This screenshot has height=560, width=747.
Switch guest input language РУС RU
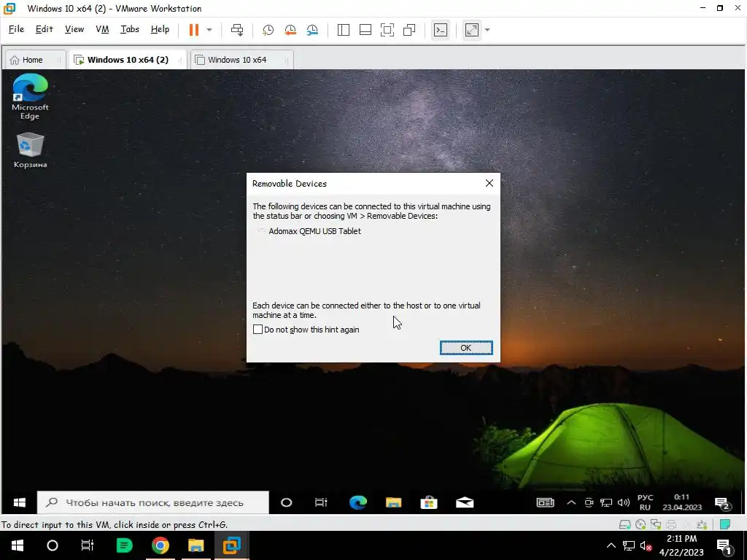pyautogui.click(x=645, y=502)
